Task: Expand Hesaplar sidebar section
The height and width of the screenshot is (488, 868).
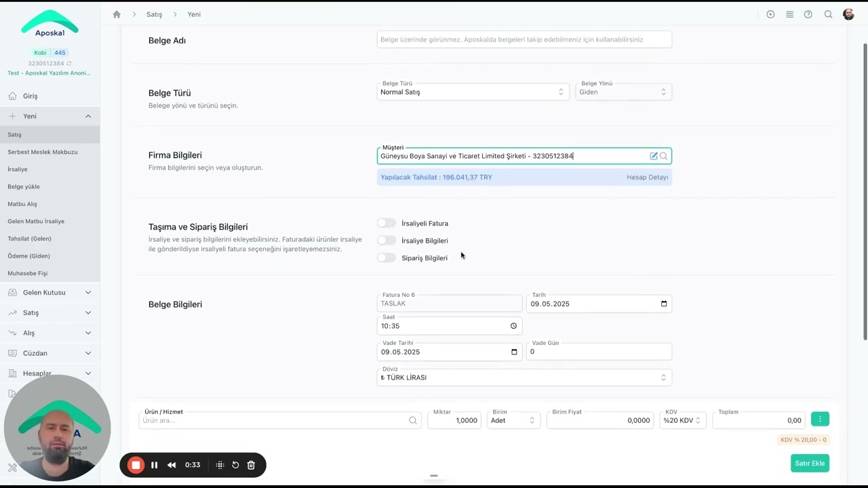Action: tap(88, 373)
